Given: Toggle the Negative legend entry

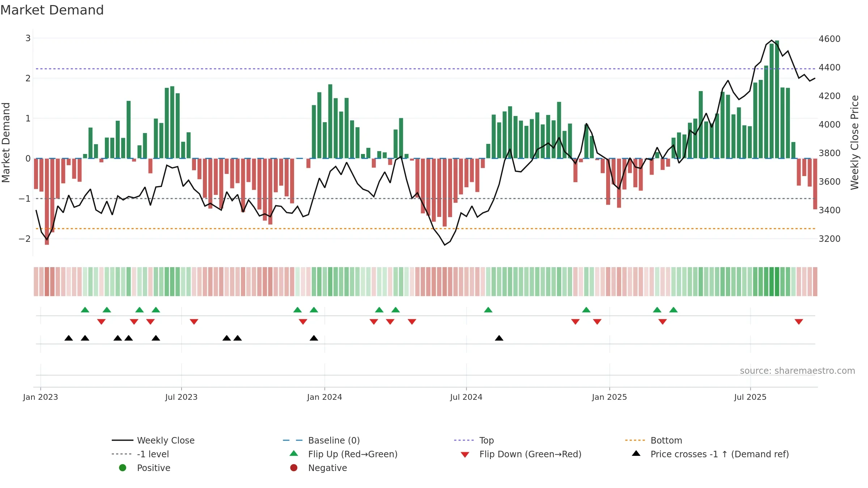Looking at the screenshot, I should (x=318, y=468).
